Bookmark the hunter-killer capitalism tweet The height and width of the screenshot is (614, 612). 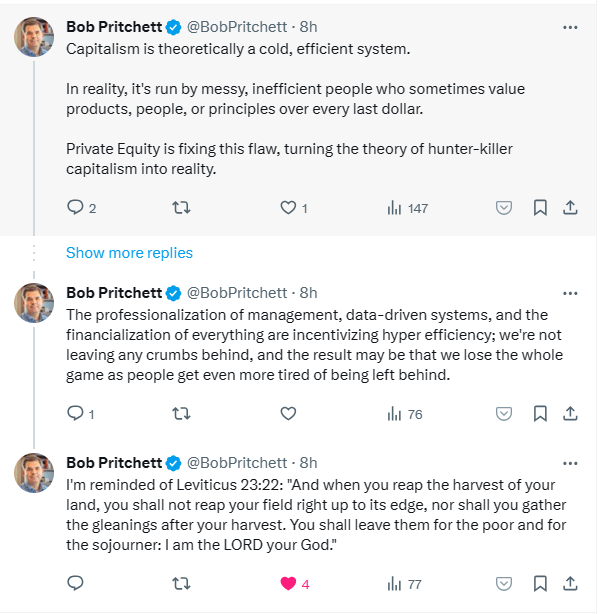click(540, 208)
